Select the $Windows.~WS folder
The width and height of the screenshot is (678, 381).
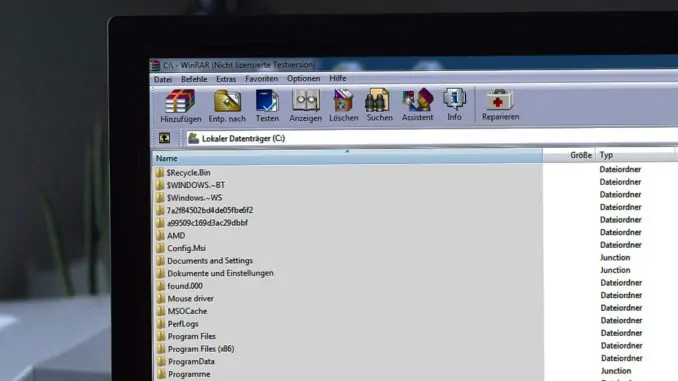(x=195, y=198)
